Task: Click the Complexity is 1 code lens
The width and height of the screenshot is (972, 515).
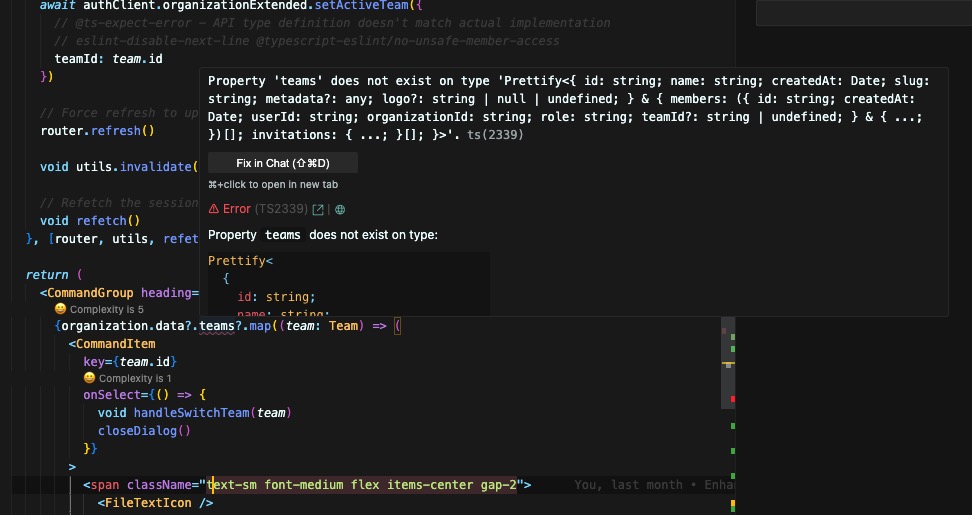Action: [x=128, y=378]
